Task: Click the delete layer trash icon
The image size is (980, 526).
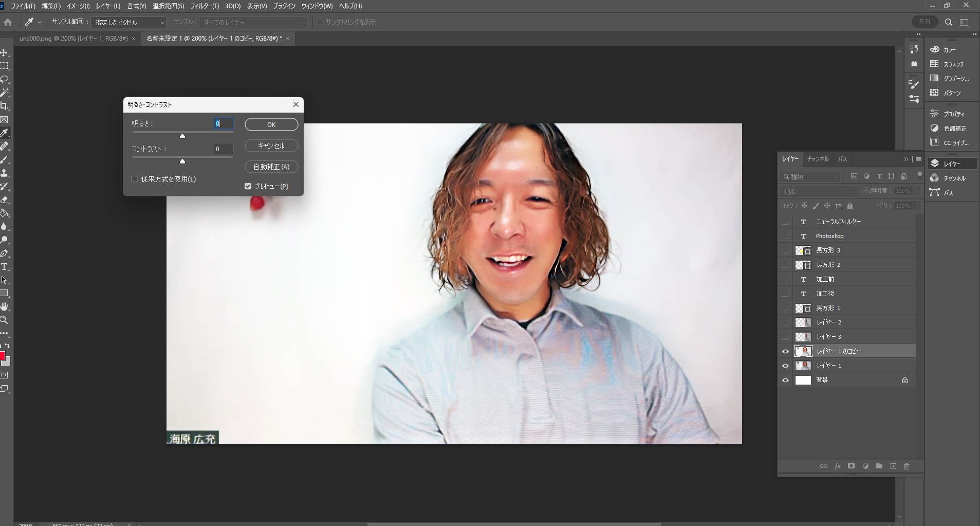Action: click(x=907, y=466)
